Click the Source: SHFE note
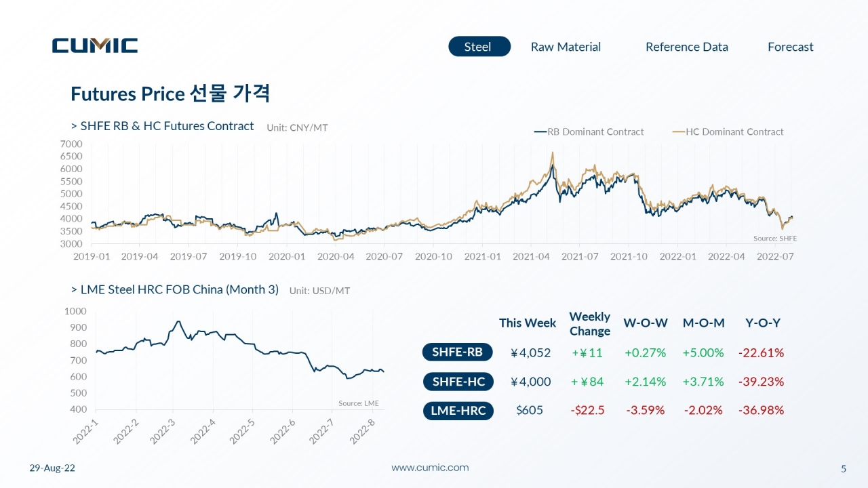The image size is (868, 488). click(775, 239)
